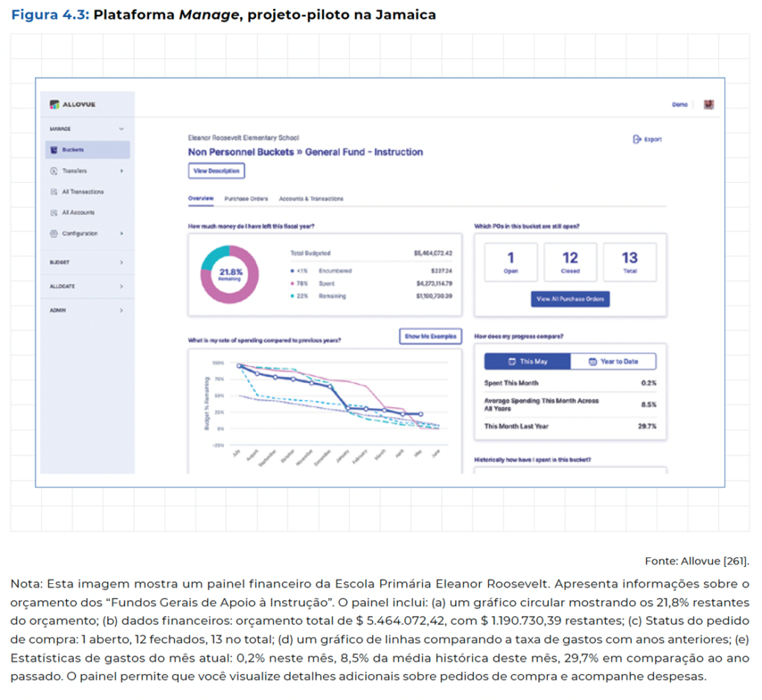The width and height of the screenshot is (762, 700).
Task: Expand the Admin sidebar section
Action: pyautogui.click(x=121, y=310)
